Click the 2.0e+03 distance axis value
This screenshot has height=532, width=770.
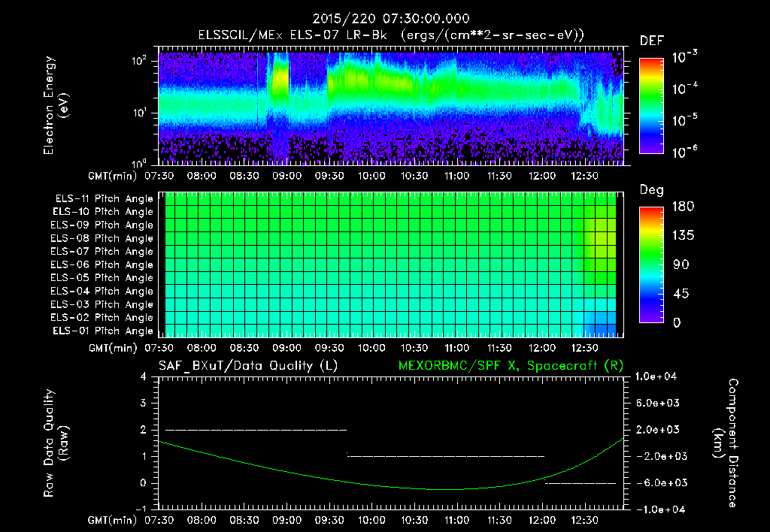[657, 430]
